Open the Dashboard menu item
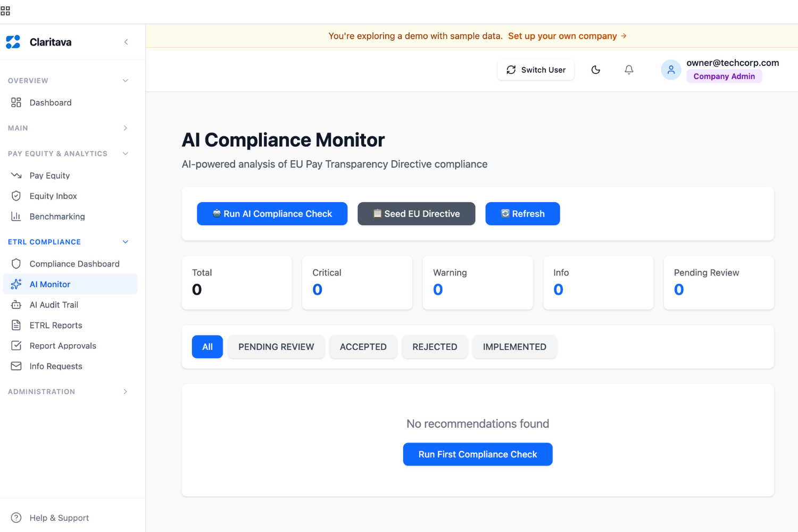 click(x=70, y=102)
